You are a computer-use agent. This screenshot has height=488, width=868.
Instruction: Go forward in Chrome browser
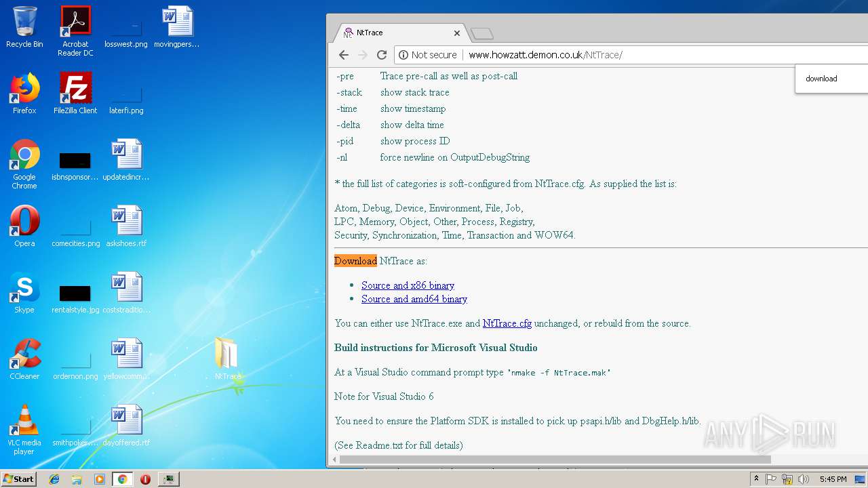pyautogui.click(x=363, y=55)
